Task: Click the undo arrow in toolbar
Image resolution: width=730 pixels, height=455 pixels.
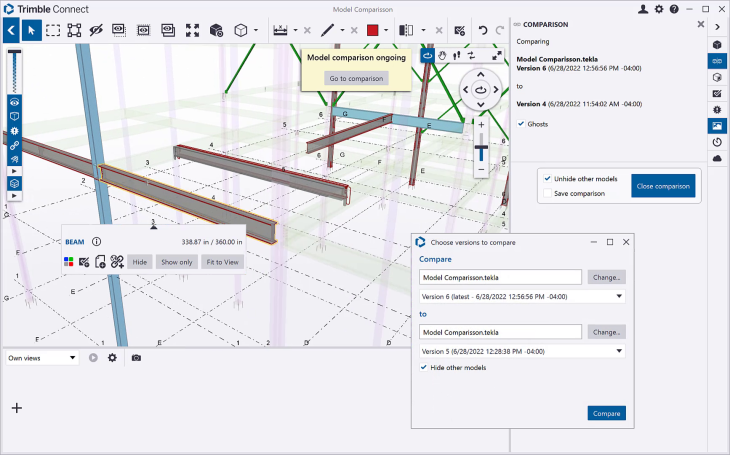Action: pos(484,30)
